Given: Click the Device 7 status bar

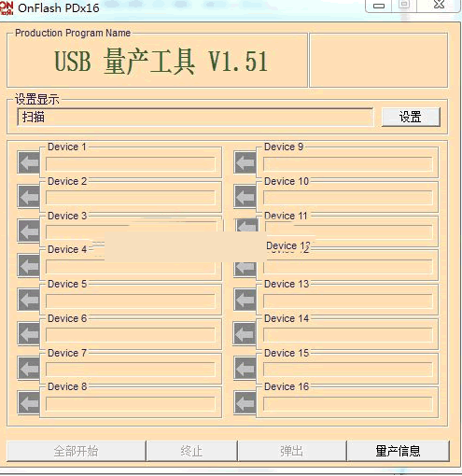Looking at the screenshot, I should pyautogui.click(x=131, y=370).
